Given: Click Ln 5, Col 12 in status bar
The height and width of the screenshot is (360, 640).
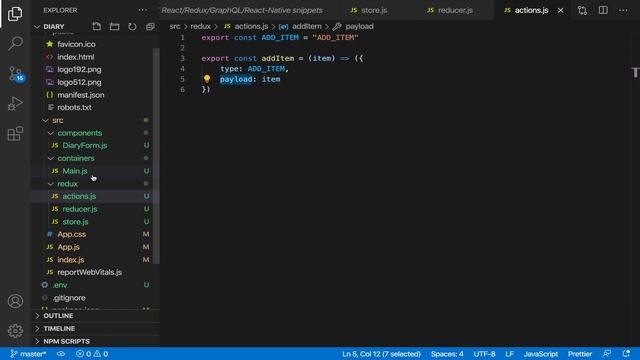Looking at the screenshot, I should (381, 354).
